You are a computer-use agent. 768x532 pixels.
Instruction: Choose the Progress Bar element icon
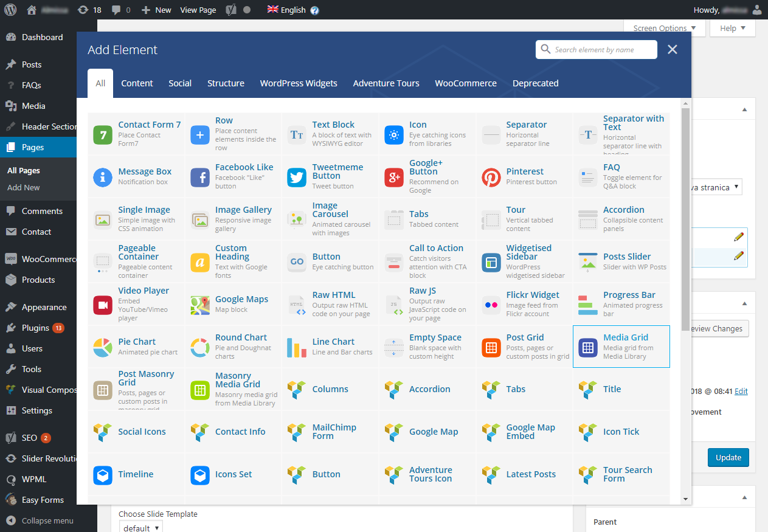coord(587,305)
